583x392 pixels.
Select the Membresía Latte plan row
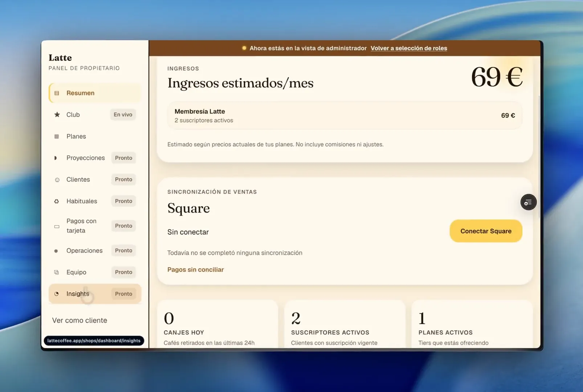point(344,115)
